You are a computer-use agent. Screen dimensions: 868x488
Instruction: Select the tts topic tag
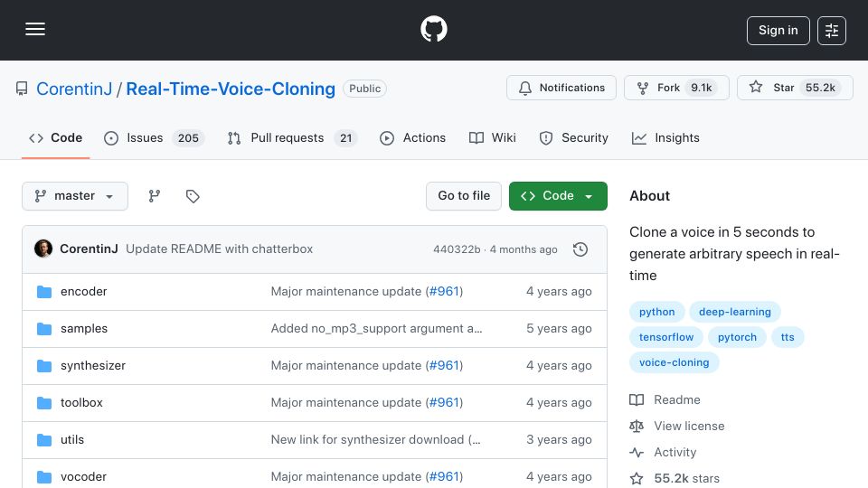point(788,337)
